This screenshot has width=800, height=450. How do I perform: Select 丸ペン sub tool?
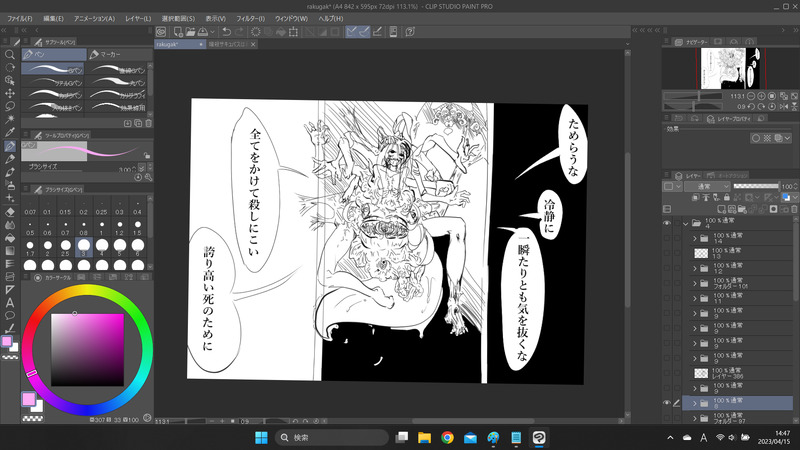click(117, 82)
